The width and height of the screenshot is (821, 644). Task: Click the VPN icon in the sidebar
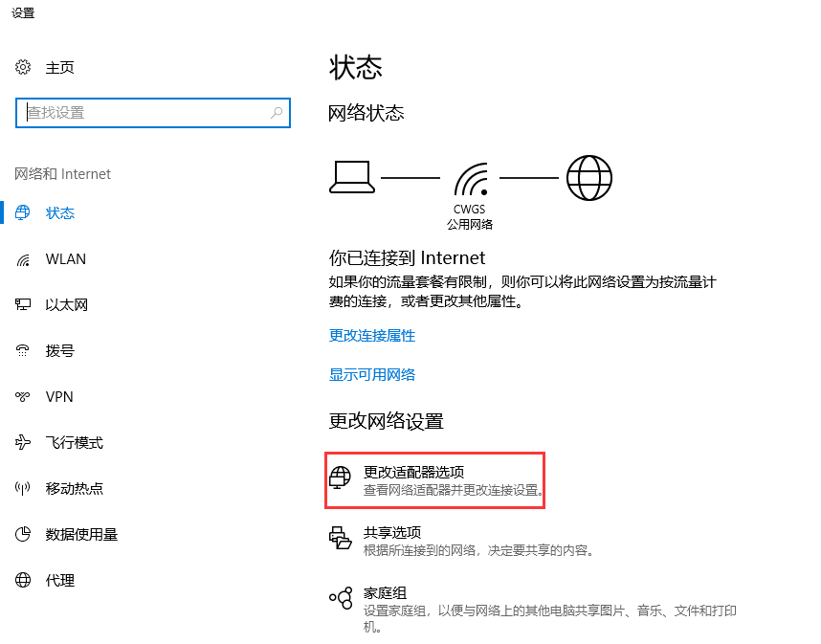point(21,396)
